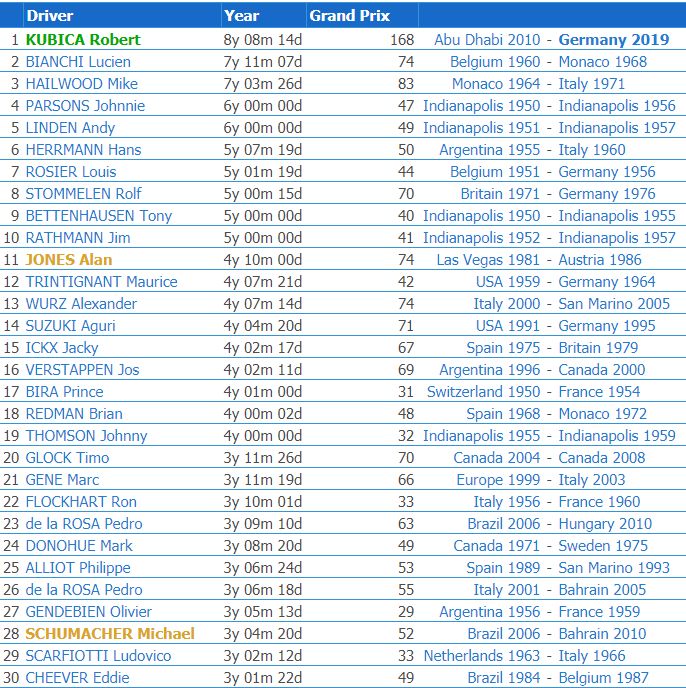The width and height of the screenshot is (686, 688).
Task: Open the Abu Dhabi 2010 race link
Action: tap(489, 40)
